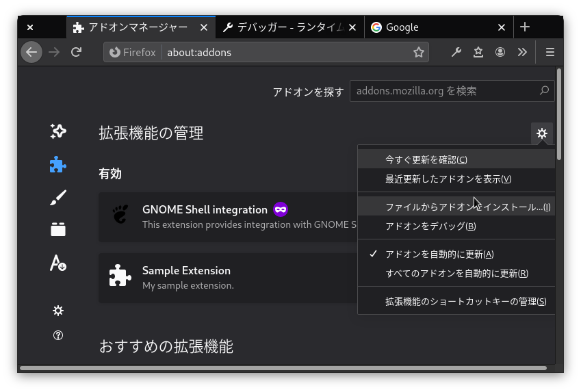Open a new tab with plus button
The image size is (581, 392).
pyautogui.click(x=525, y=27)
